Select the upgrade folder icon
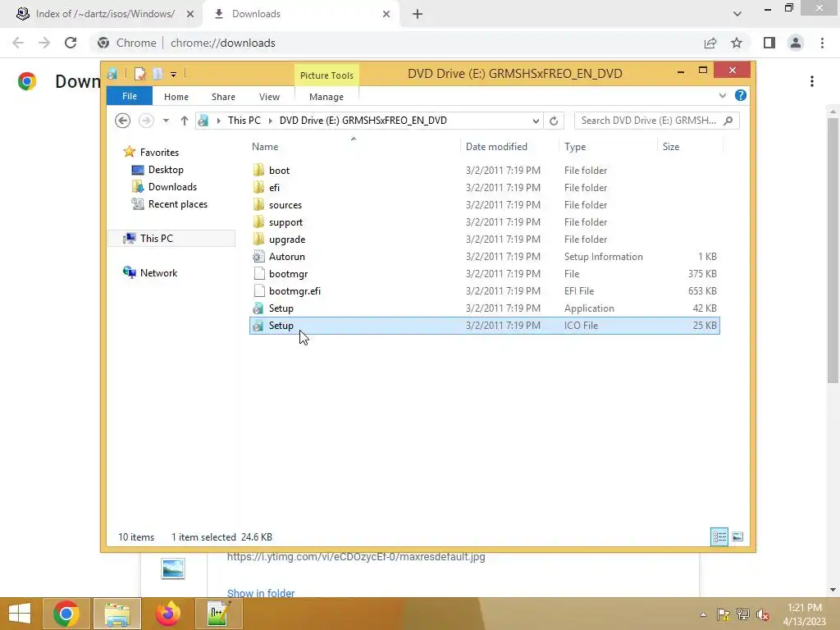This screenshot has width=840, height=630. point(258,239)
